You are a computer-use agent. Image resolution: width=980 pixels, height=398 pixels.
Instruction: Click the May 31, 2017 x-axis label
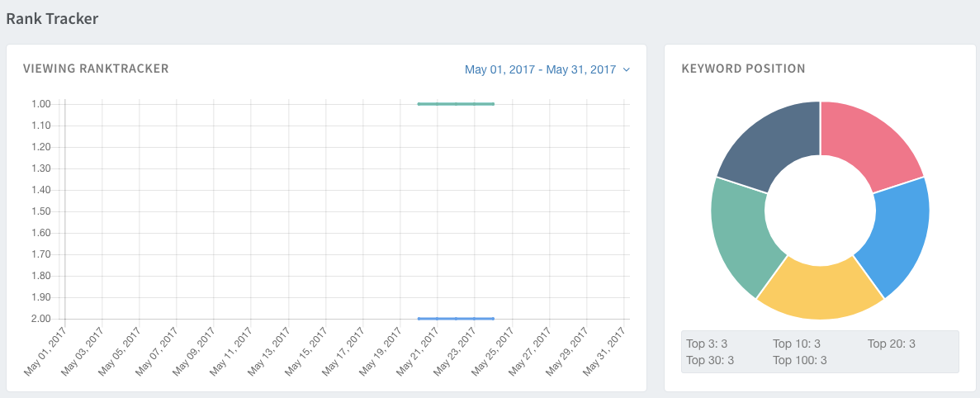coord(605,353)
